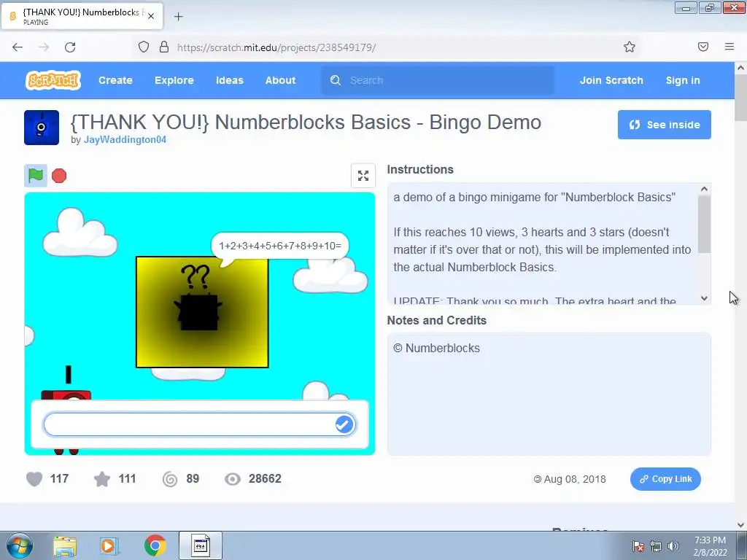Click the remix spiral icon

click(170, 479)
